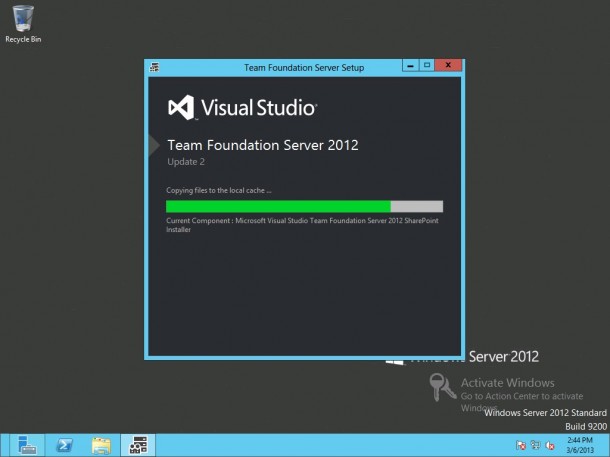Click the 'Team Foundation Server Setup' title text
The image size is (610, 457).
[x=304, y=68]
